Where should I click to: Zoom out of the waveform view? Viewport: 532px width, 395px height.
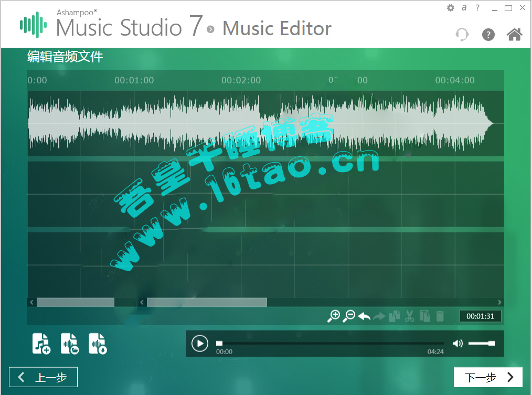[349, 316]
